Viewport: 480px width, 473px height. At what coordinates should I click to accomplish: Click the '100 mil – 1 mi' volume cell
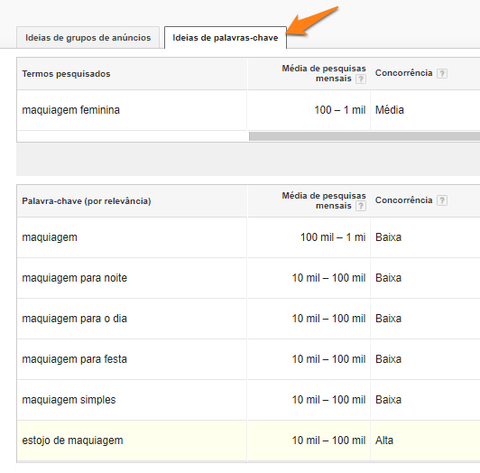tap(333, 237)
